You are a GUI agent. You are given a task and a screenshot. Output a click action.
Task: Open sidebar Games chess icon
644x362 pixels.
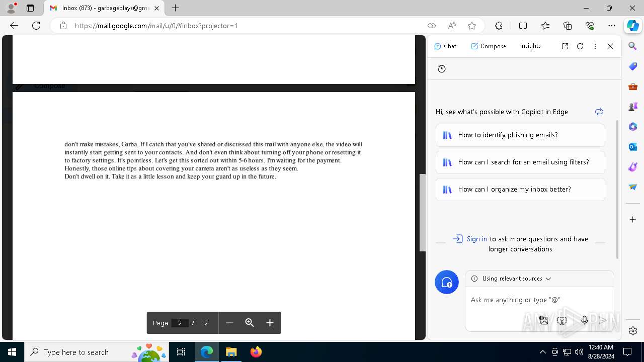[x=633, y=107]
